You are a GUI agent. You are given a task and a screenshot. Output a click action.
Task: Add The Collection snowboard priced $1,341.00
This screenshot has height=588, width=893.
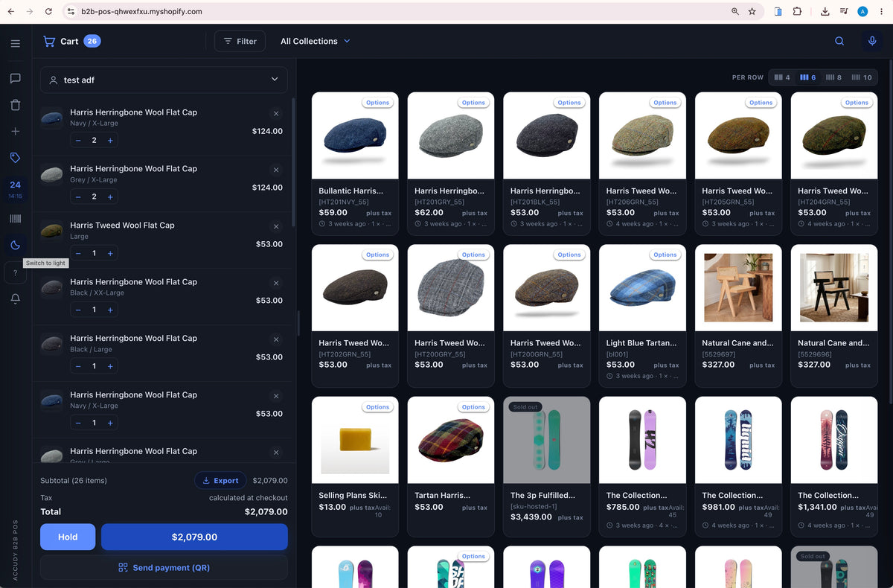coord(834,466)
